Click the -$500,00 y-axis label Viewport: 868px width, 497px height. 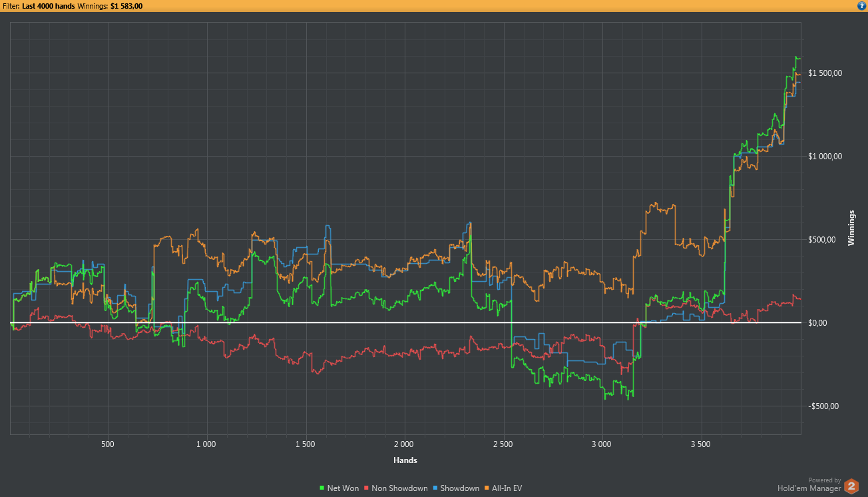[x=824, y=406]
